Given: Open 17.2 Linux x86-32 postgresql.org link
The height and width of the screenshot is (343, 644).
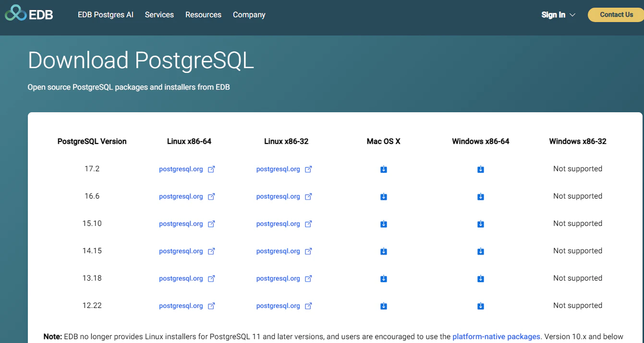Looking at the screenshot, I should [x=284, y=169].
